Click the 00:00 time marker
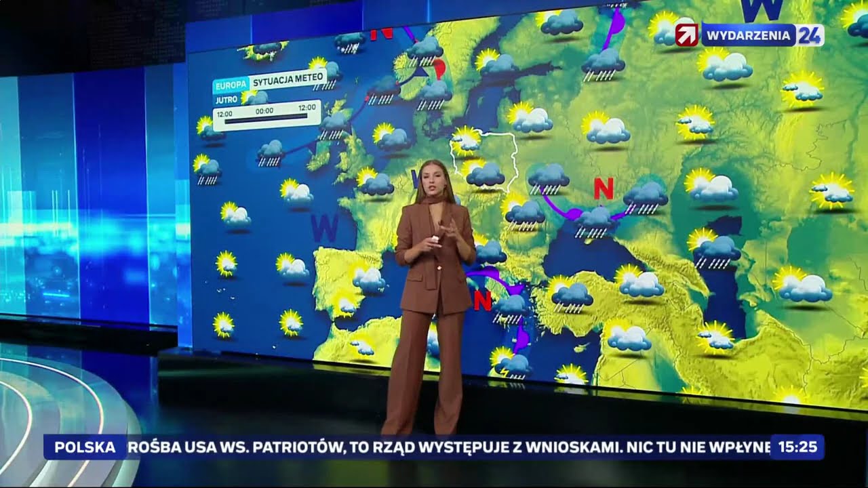 tap(264, 110)
